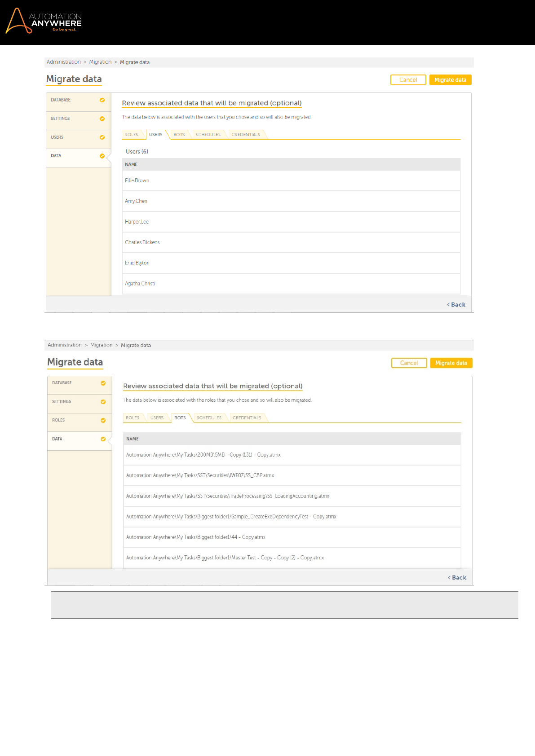Go Back in the lower wizard footer
This screenshot has height=756, width=535.
click(457, 578)
